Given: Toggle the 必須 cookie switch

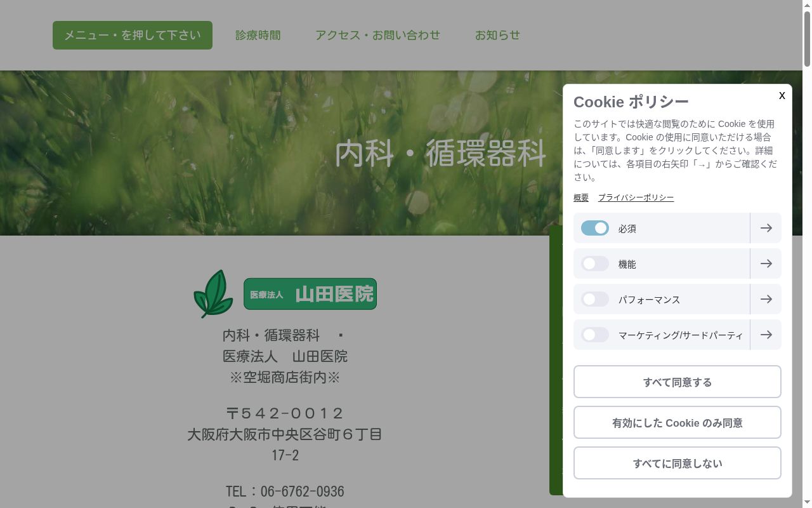Looking at the screenshot, I should [x=595, y=228].
